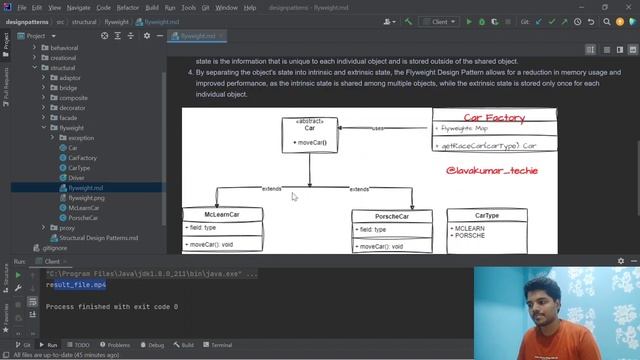This screenshot has width=640, height=360.
Task: Open the Problems tool window
Action: [x=115, y=345]
